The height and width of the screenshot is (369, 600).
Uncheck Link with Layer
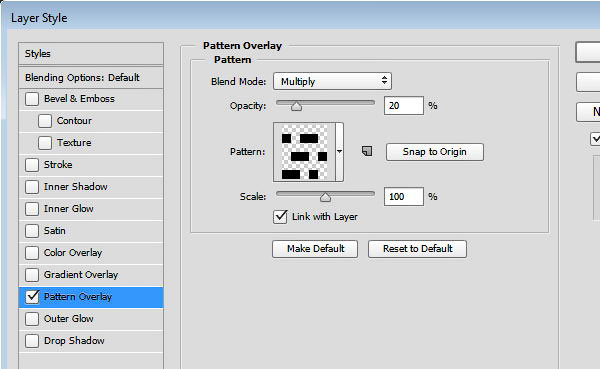(280, 217)
